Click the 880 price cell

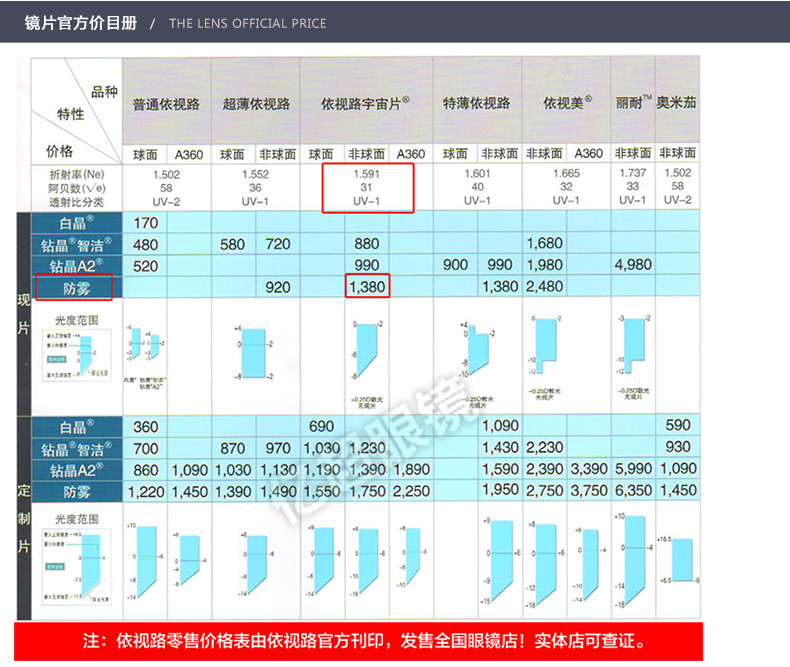(x=366, y=244)
